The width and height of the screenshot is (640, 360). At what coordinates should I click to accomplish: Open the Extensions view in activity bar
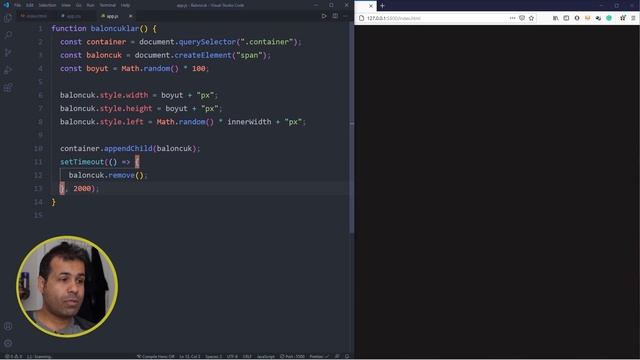tap(8, 88)
